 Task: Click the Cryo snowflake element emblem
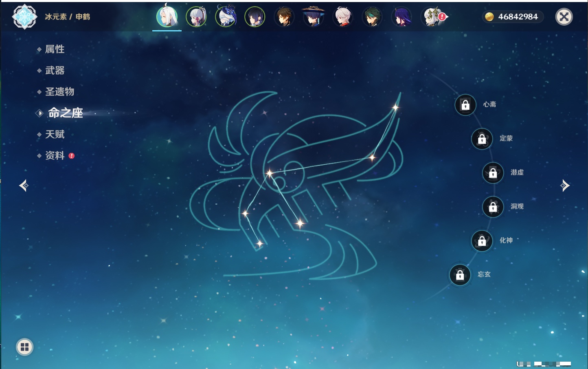pos(24,17)
